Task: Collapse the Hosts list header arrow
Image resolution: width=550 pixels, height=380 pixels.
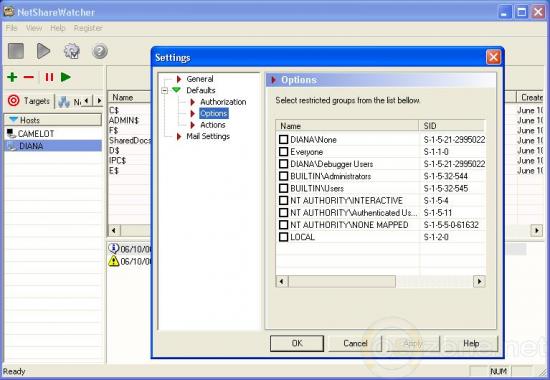Action: coord(13,120)
